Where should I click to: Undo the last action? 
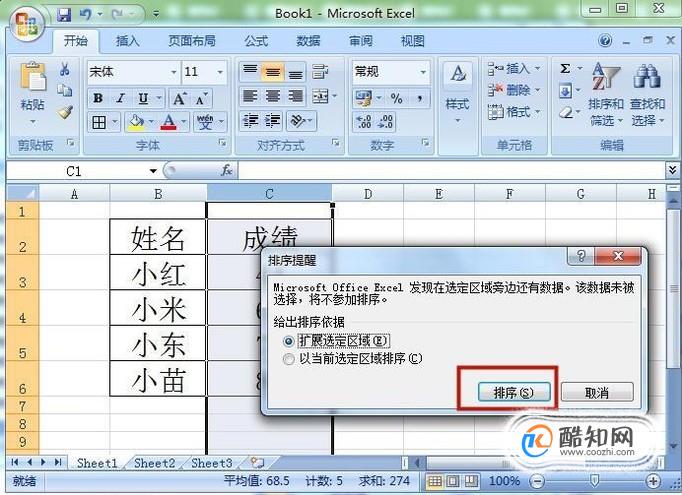click(x=85, y=15)
